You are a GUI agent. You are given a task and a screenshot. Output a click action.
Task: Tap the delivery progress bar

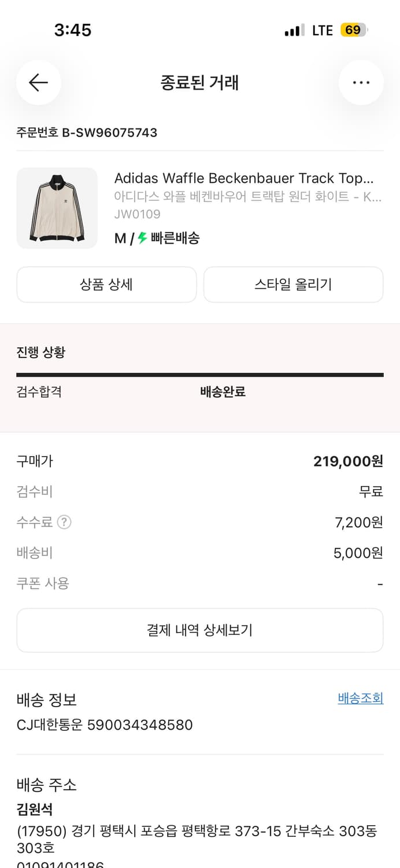200,375
